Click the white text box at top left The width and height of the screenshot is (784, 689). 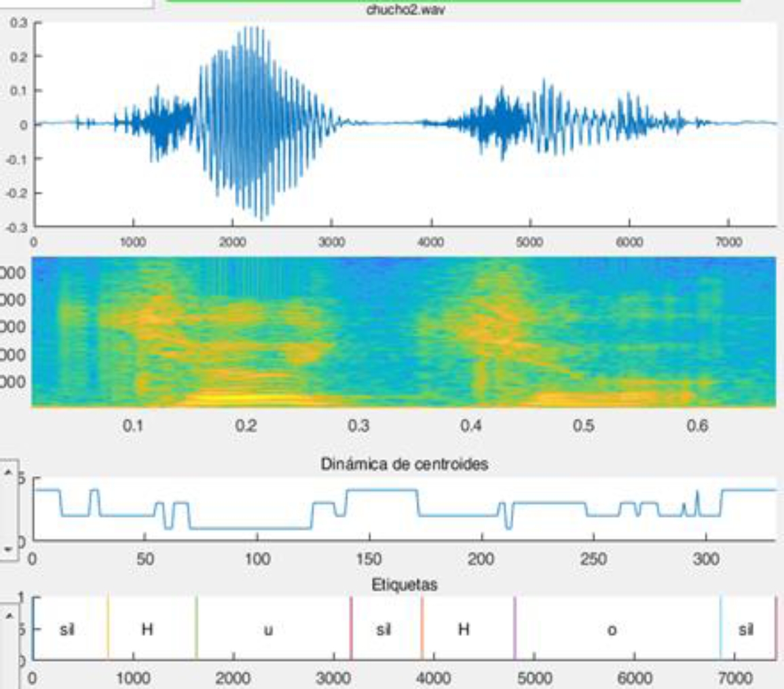pyautogui.click(x=77, y=3)
